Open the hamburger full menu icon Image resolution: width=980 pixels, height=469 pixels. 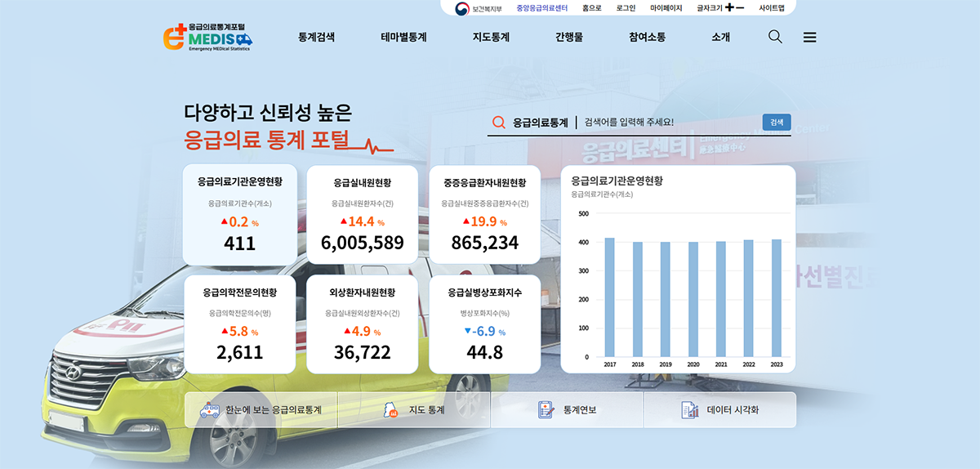[809, 37]
